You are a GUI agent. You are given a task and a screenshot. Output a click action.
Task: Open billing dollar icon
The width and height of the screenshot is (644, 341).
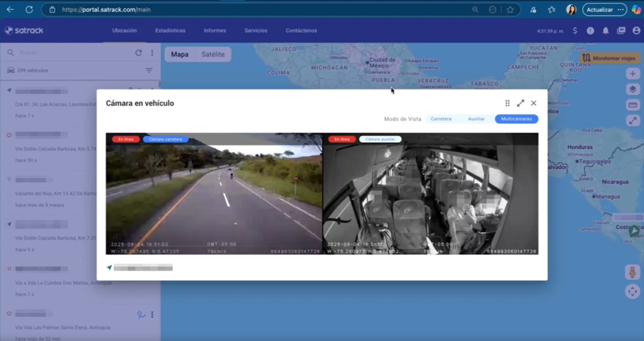click(x=575, y=30)
